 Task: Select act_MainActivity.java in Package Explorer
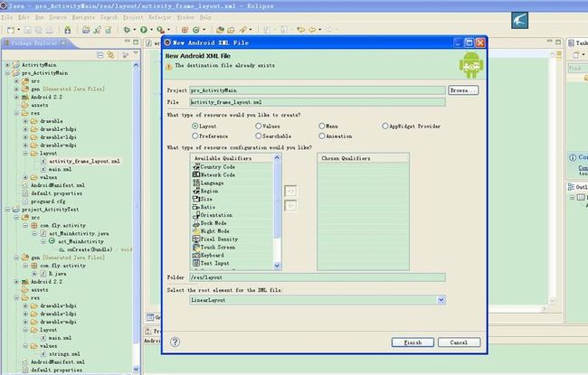[x=79, y=233]
